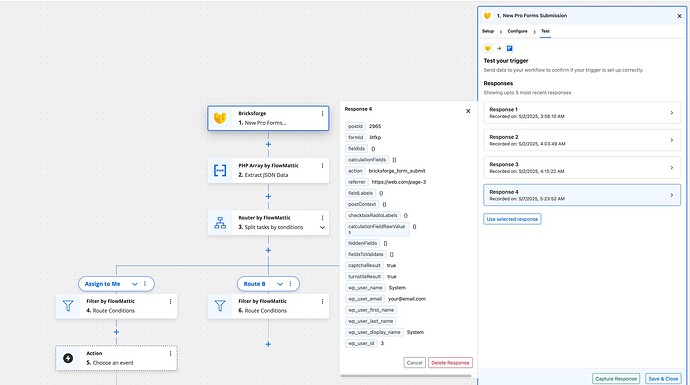Viewport: 690px width, 385px height.
Task: Click the blue FlowMattic icon beside the arrow
Action: click(510, 48)
